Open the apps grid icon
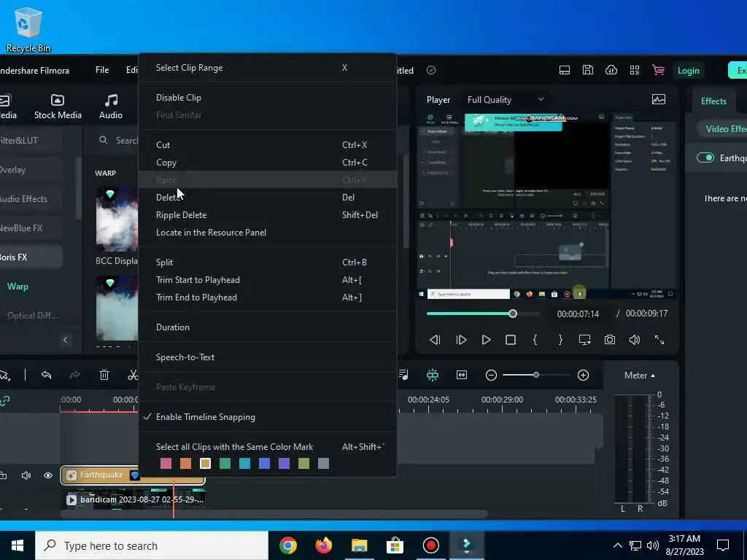This screenshot has width=747, height=560. point(635,71)
